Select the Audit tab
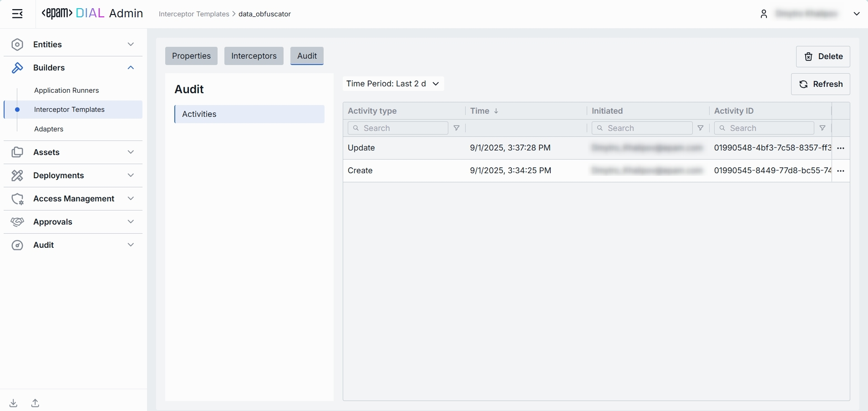Image resolution: width=868 pixels, height=411 pixels. [307, 56]
